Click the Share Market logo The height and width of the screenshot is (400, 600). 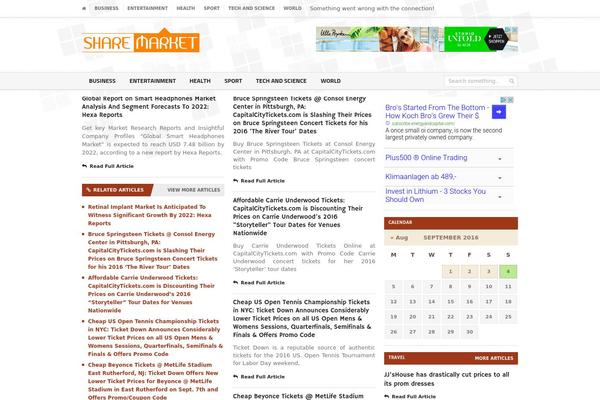(140, 41)
